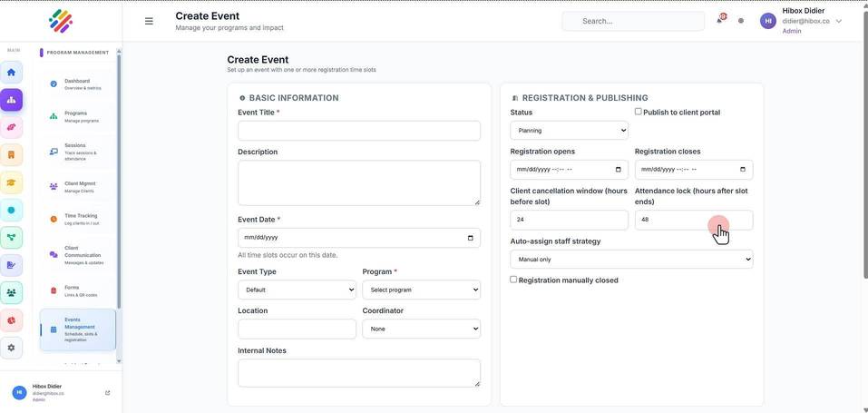Click the gray status dot in header
This screenshot has width=868, height=413.
point(741,21)
